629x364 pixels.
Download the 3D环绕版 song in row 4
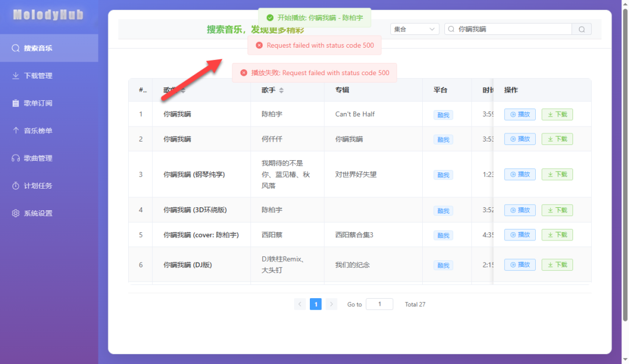(557, 210)
